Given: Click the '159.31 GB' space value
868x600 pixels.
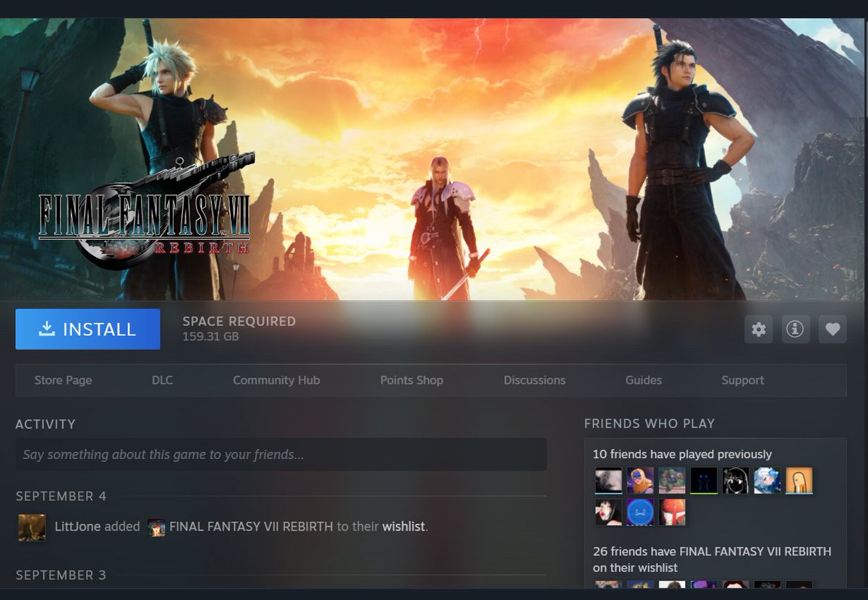Looking at the screenshot, I should pos(210,337).
